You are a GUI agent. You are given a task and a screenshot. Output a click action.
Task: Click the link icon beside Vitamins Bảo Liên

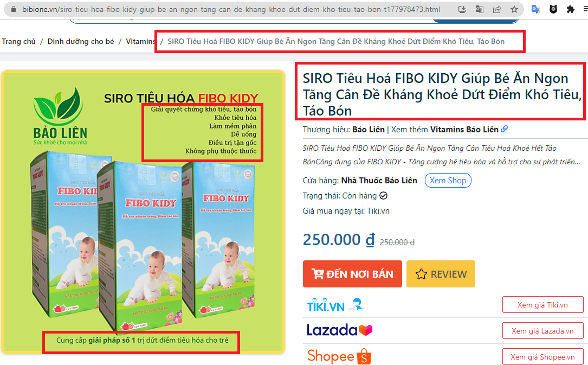505,129
